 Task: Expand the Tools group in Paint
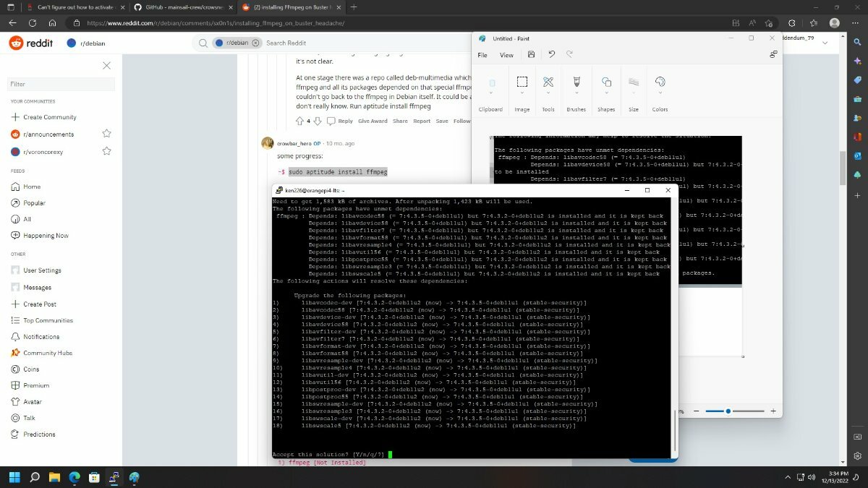coord(548,94)
